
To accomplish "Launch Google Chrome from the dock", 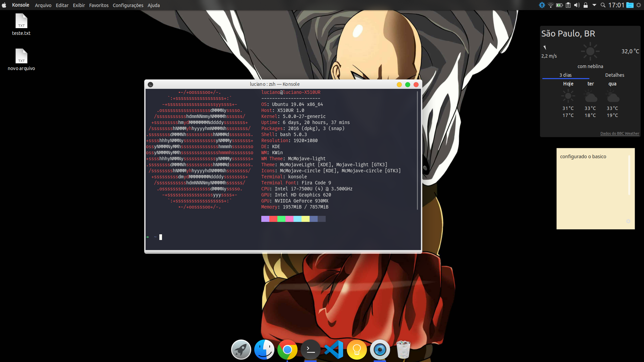I will 287,350.
